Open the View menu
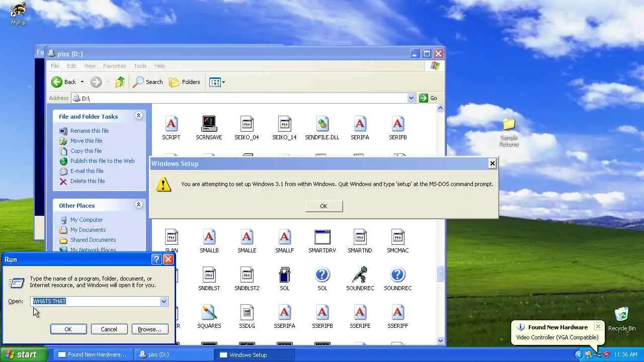The image size is (644, 362). click(x=90, y=66)
